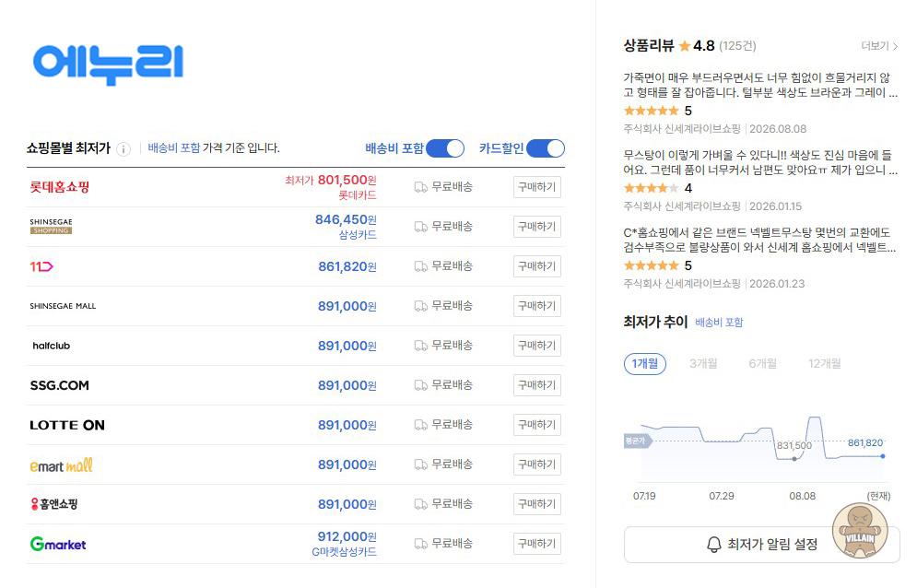This screenshot has width=917, height=588.
Task: Click the 11번가 store logo
Action: (x=41, y=266)
